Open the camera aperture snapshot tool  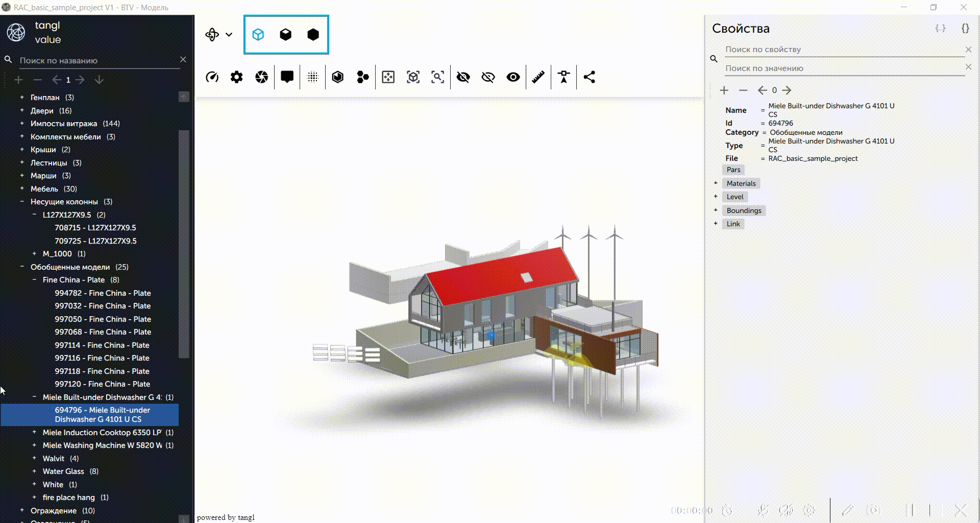point(261,77)
